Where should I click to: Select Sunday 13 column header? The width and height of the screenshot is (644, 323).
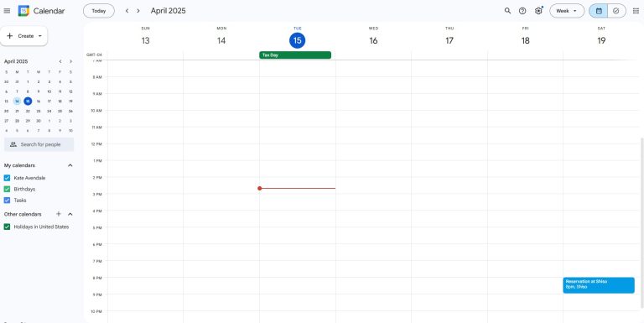(x=145, y=37)
